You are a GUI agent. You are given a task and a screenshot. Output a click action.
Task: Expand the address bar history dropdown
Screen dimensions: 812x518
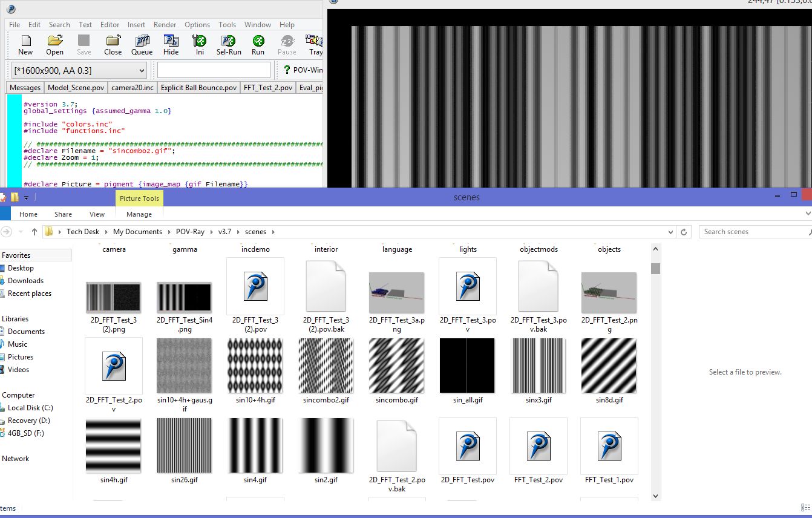(x=670, y=232)
